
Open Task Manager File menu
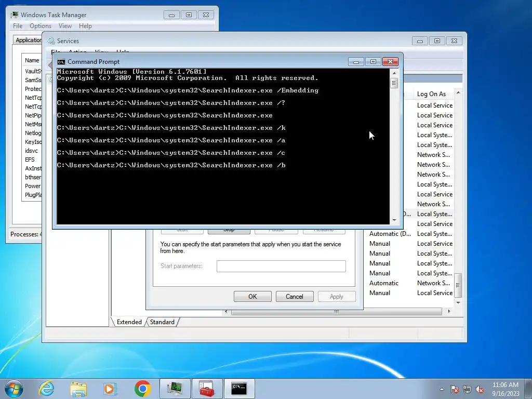click(18, 26)
